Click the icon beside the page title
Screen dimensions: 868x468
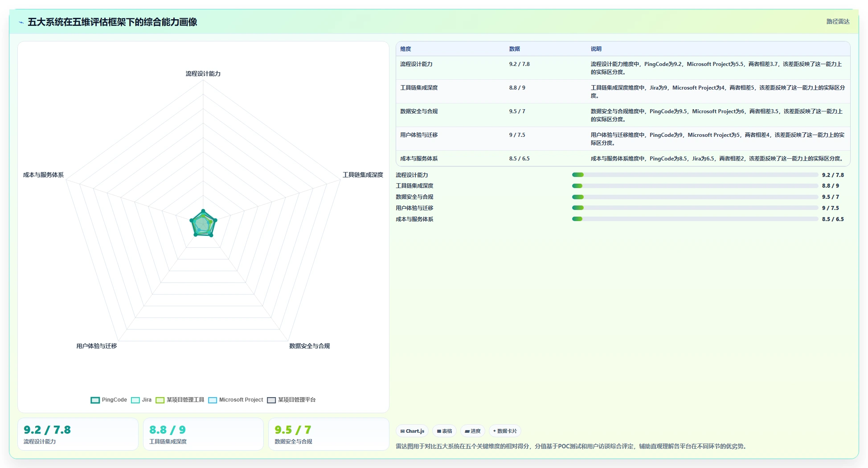coord(21,22)
